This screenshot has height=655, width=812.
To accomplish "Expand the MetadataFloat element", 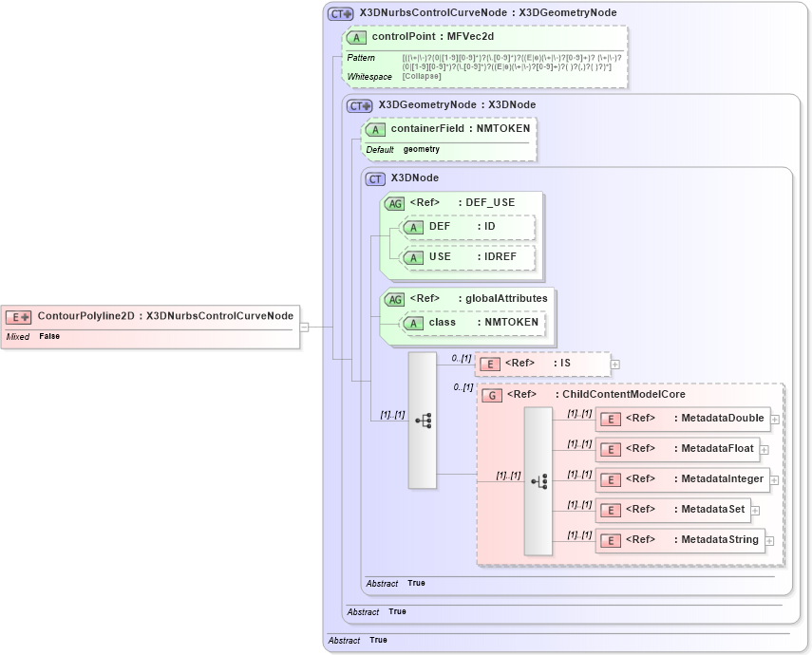I will click(764, 450).
